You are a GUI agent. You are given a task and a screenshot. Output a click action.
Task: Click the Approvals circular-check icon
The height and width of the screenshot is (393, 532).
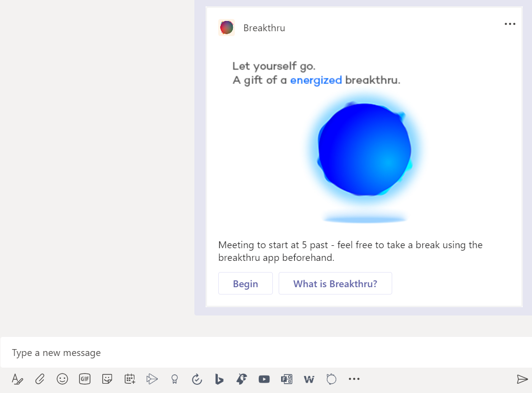point(197,379)
